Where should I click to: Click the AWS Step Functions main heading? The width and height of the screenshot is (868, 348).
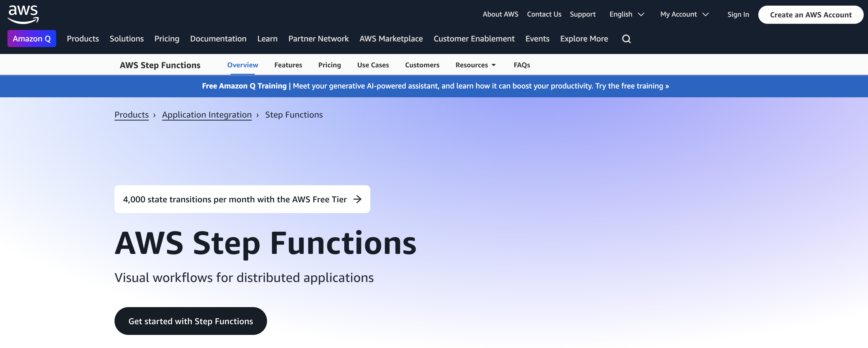(x=265, y=244)
